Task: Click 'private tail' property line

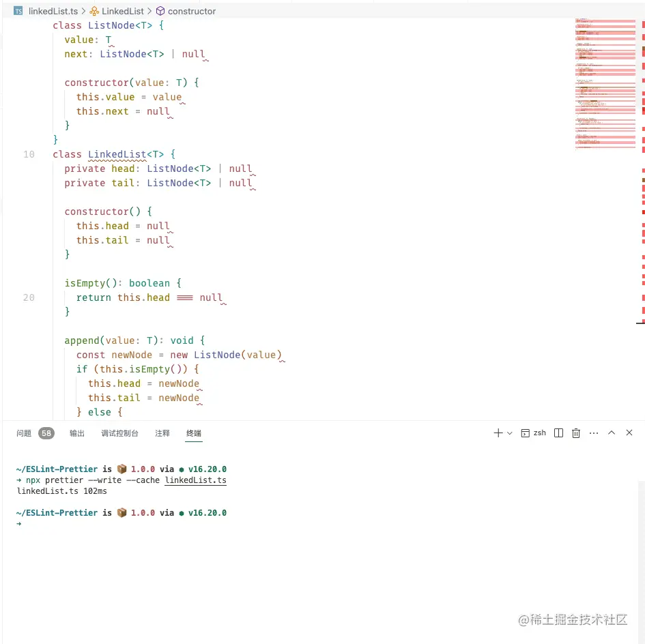Action: pos(158,183)
